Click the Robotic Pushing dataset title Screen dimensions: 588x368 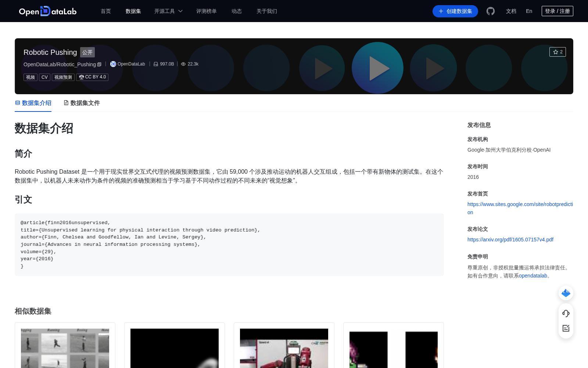[50, 52]
